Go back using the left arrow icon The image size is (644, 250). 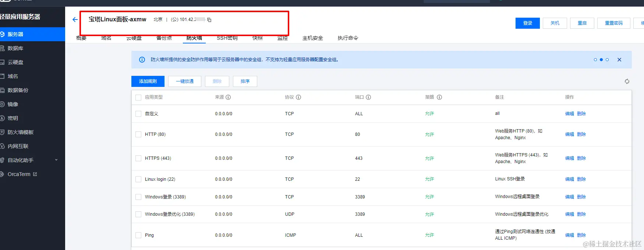pyautogui.click(x=75, y=20)
